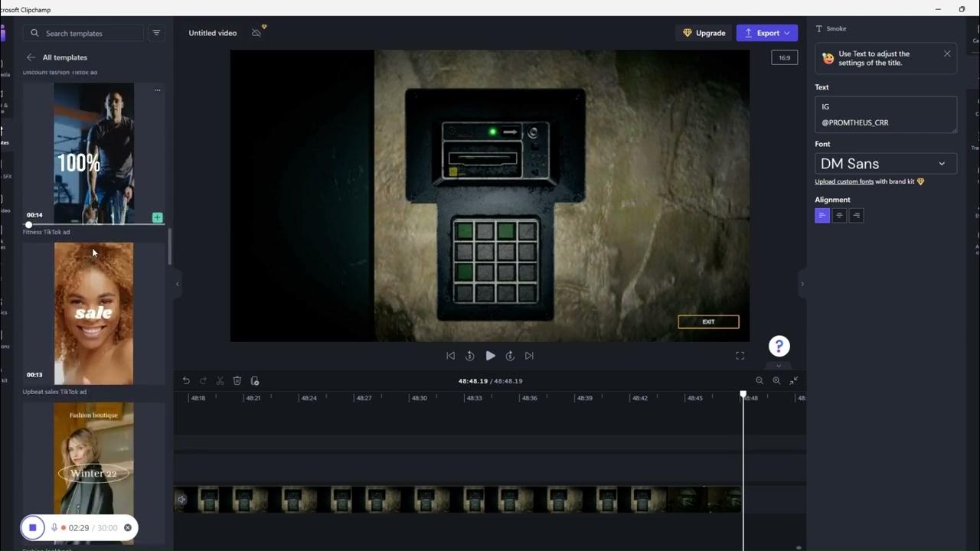Click the Upgrade button
The width and height of the screenshot is (980, 551).
coord(704,33)
